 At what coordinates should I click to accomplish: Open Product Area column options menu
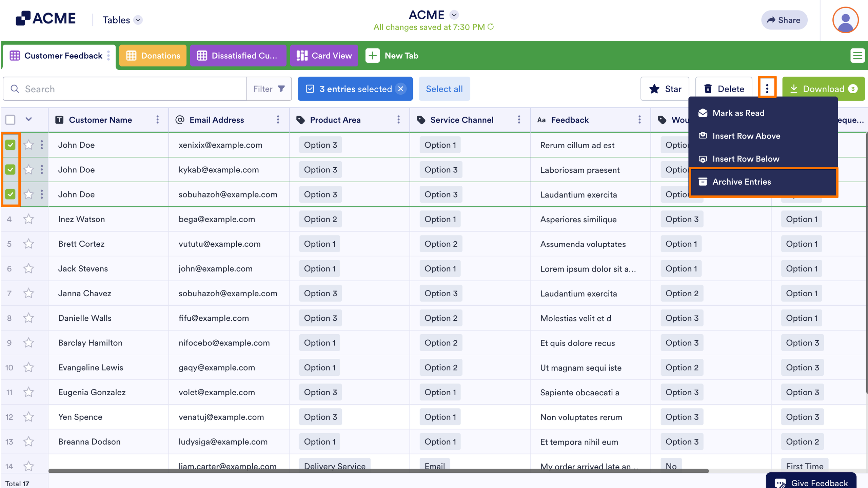pyautogui.click(x=398, y=120)
